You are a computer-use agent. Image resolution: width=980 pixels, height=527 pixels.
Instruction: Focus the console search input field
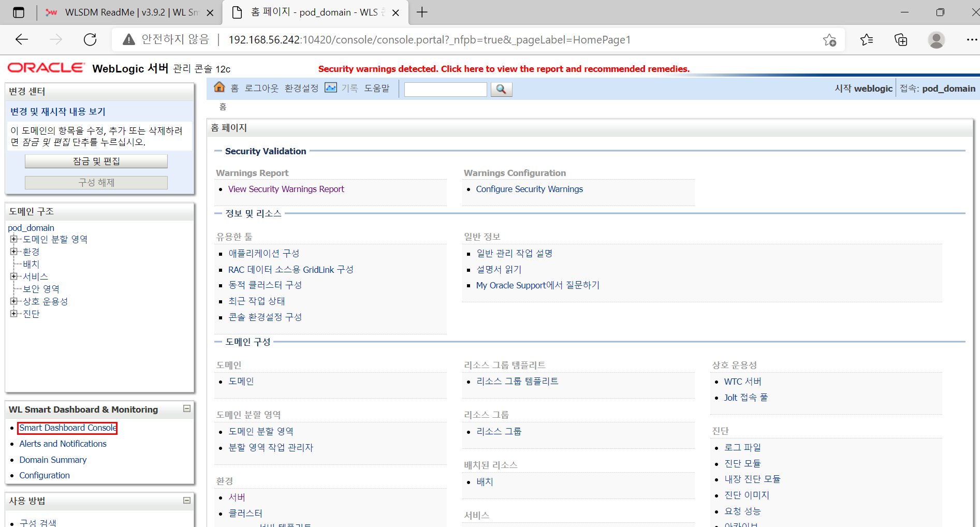445,89
